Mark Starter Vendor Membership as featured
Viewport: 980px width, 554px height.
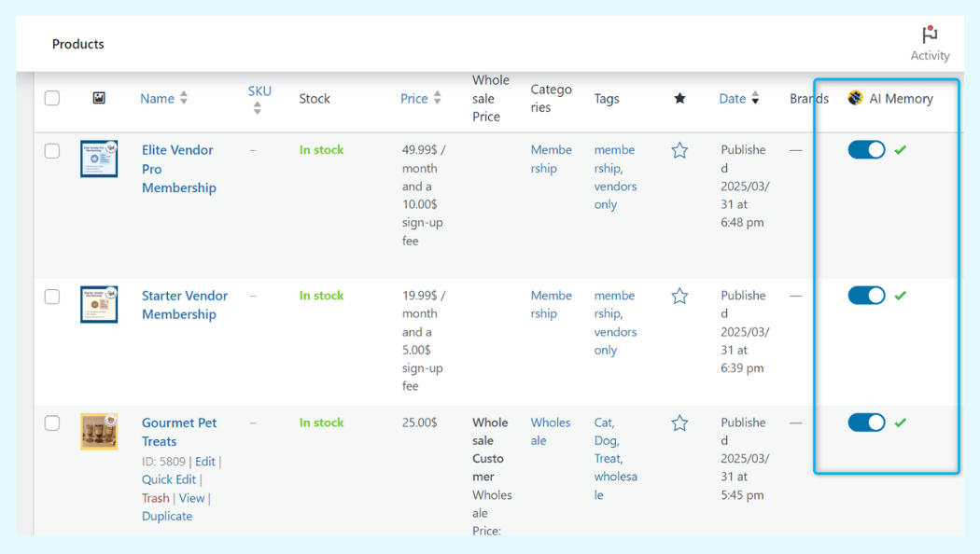tap(679, 296)
